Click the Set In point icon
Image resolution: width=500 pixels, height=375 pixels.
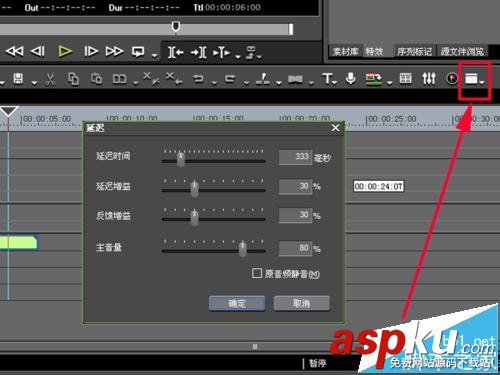[176, 52]
